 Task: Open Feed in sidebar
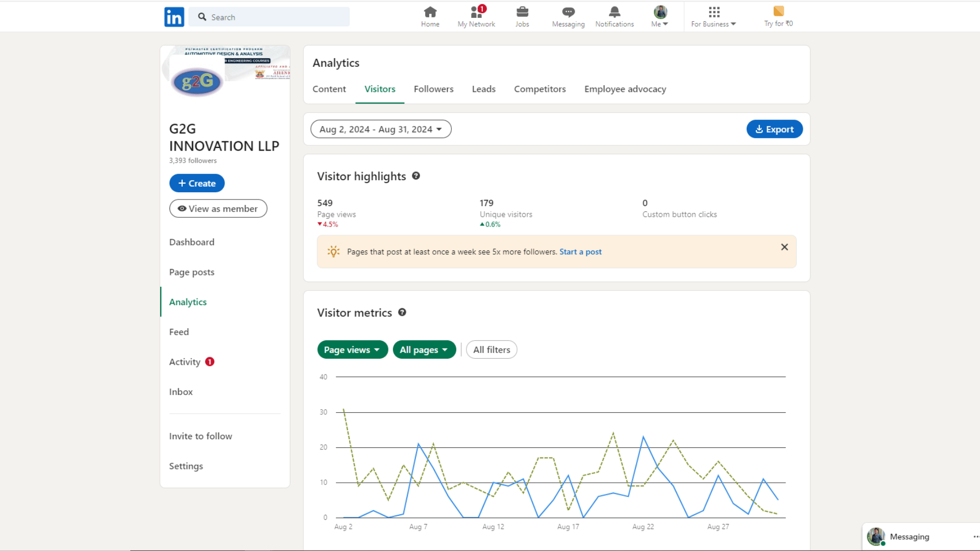179,332
